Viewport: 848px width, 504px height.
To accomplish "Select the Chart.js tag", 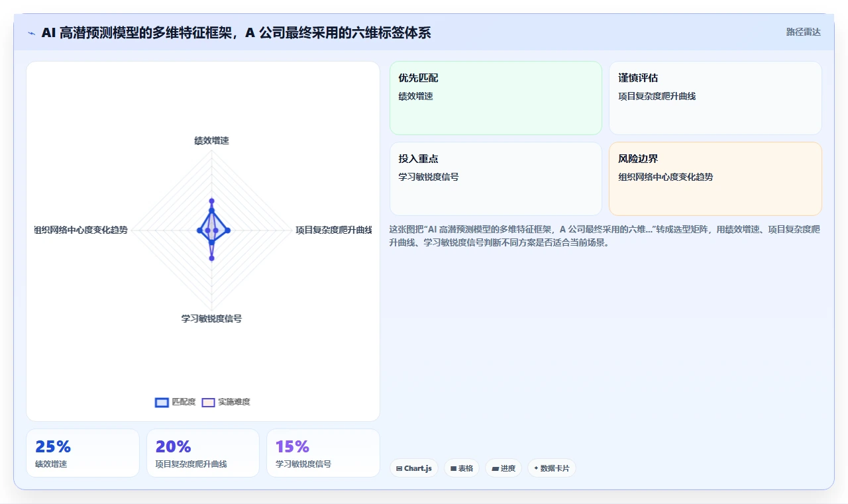I will click(414, 468).
